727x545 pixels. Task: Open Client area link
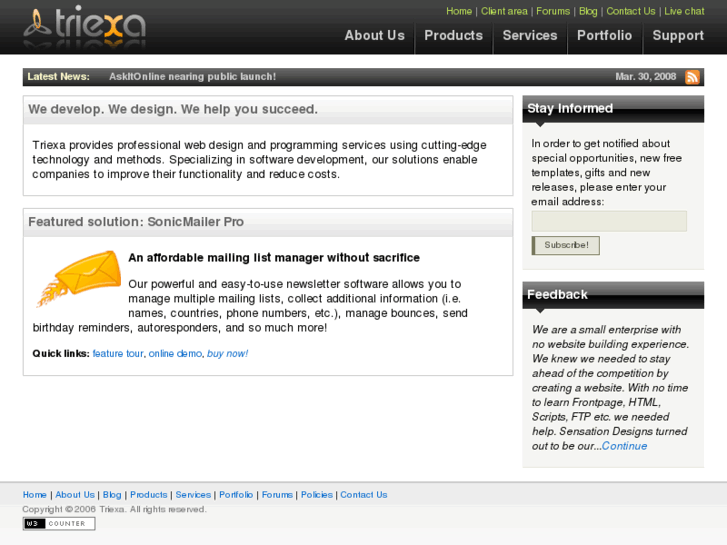504,11
